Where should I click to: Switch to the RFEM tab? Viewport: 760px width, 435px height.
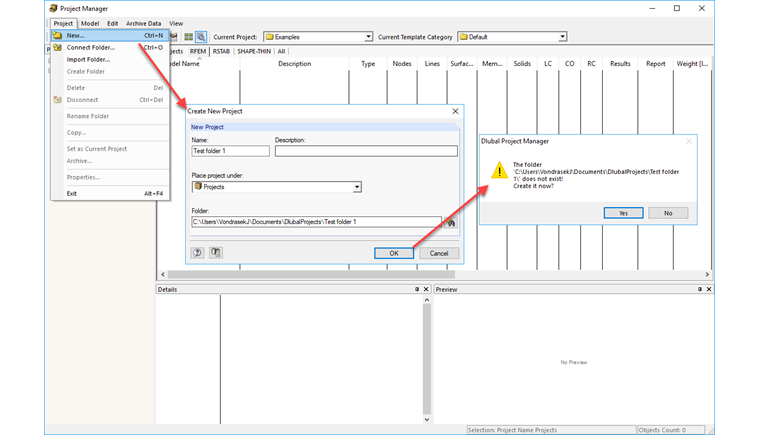(x=198, y=51)
